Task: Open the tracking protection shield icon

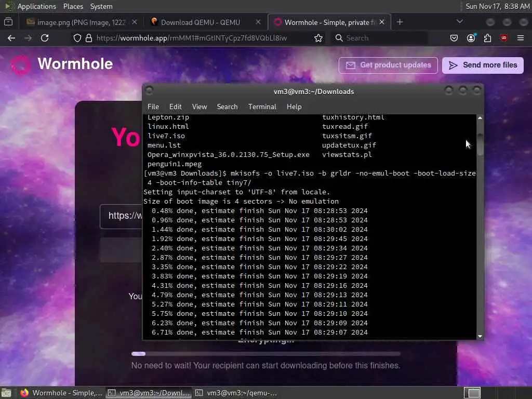Action: pyautogui.click(x=77, y=38)
